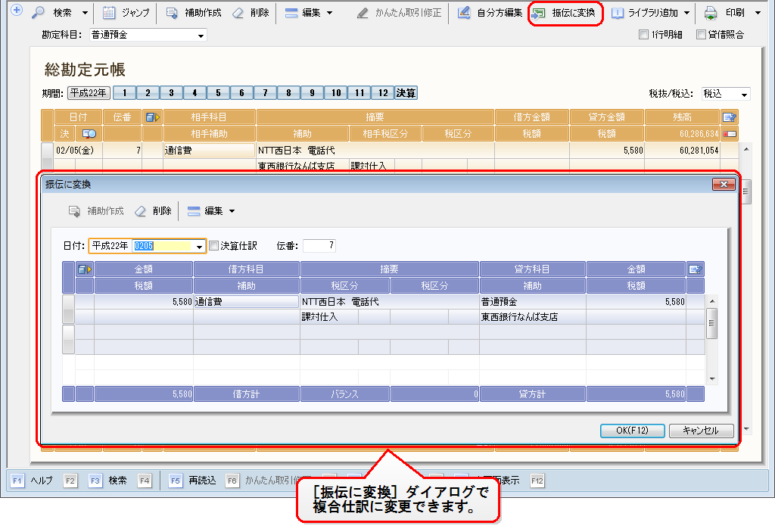
Task: Select the 決算 period tab
Action: [x=406, y=93]
